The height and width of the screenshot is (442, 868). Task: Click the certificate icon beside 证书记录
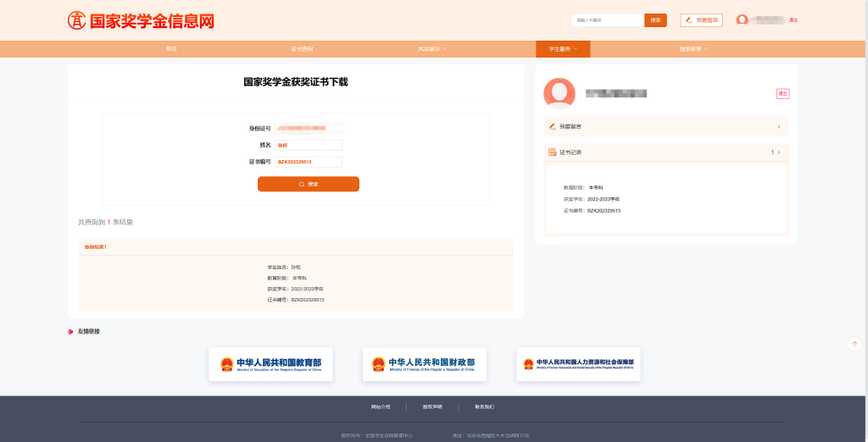(x=552, y=152)
